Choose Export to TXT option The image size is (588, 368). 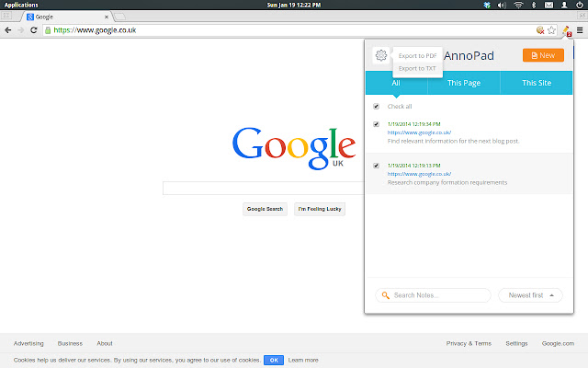[417, 68]
